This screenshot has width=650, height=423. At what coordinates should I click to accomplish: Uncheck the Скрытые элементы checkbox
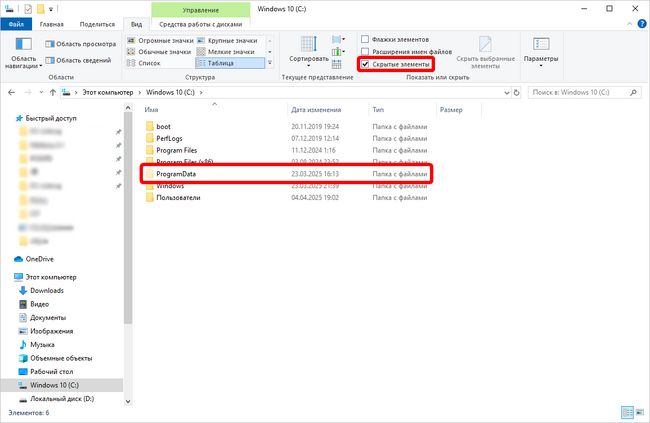(x=365, y=64)
